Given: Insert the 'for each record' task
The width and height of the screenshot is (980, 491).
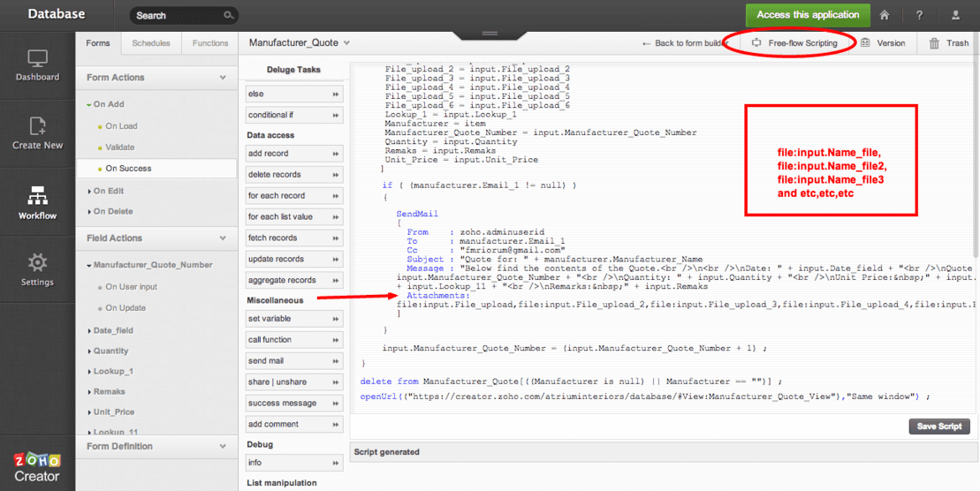Looking at the screenshot, I should point(293,195).
